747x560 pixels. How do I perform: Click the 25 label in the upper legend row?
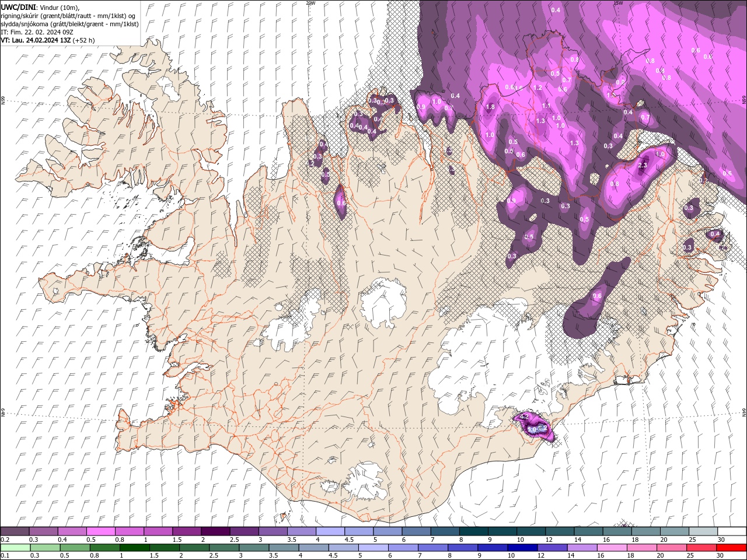click(693, 540)
